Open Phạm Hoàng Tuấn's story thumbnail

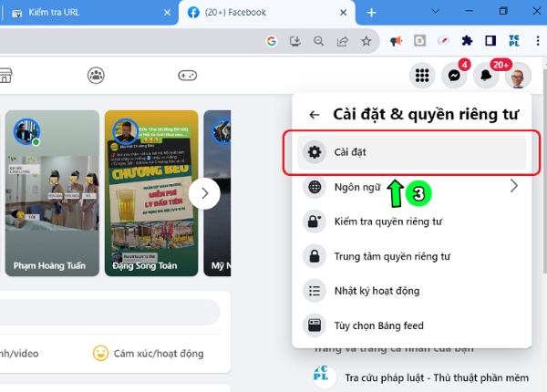pyautogui.click(x=52, y=193)
